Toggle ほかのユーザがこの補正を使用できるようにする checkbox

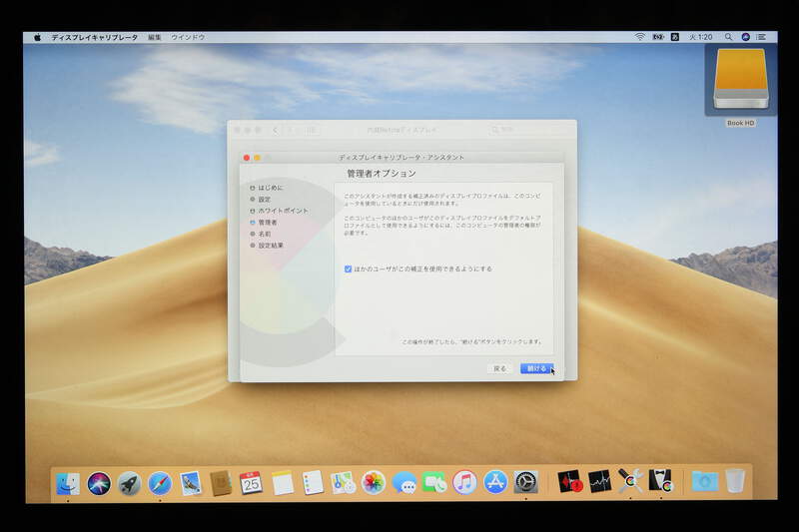(348, 268)
